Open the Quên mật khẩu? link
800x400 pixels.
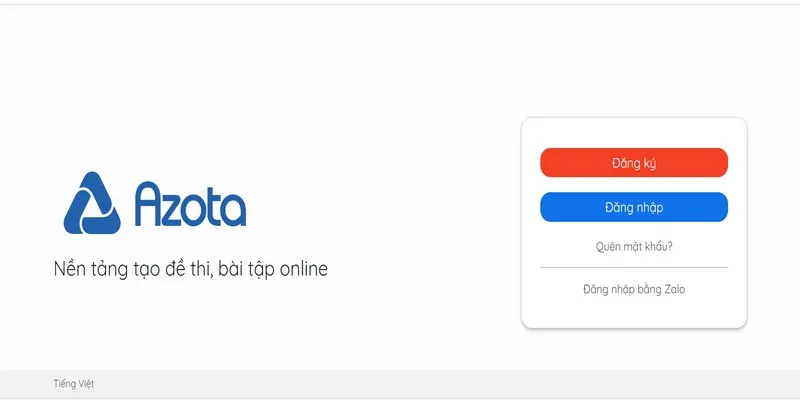(634, 247)
